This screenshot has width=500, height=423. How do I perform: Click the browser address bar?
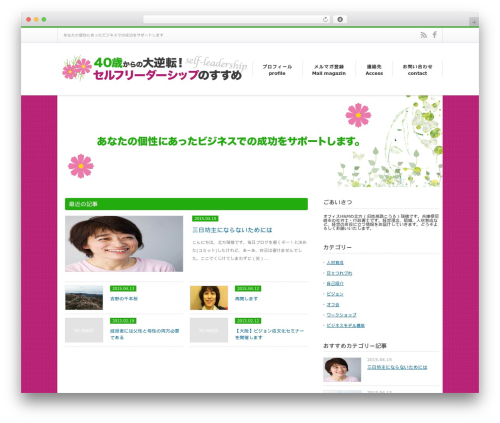[237, 19]
